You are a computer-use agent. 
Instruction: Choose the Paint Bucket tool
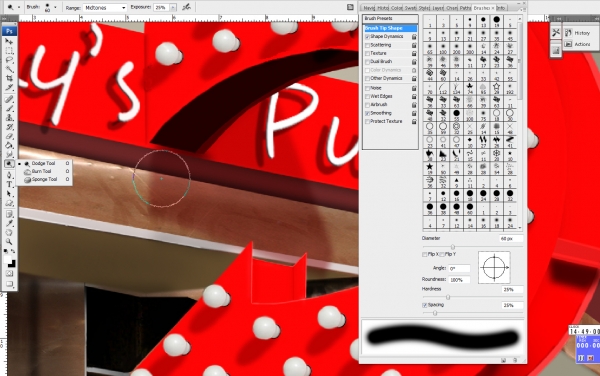tap(9, 145)
